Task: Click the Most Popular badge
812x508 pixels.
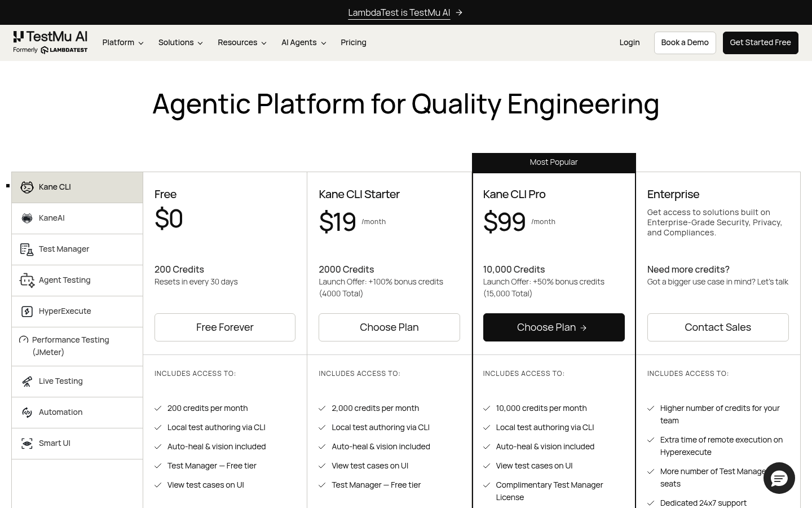Action: pyautogui.click(x=554, y=163)
